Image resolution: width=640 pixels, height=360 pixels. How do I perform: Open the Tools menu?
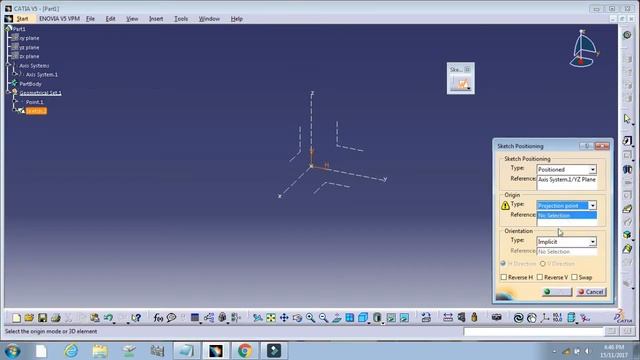[181, 19]
